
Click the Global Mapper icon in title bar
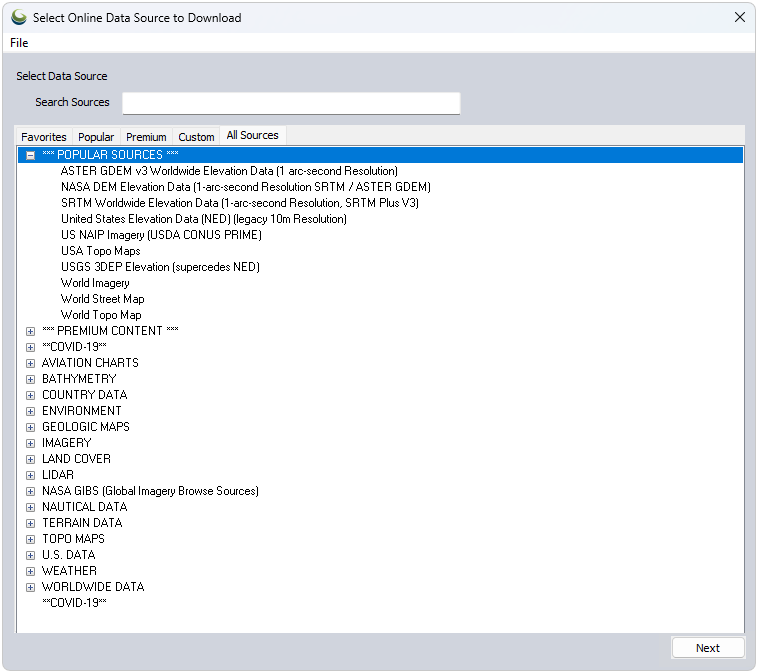(x=18, y=17)
